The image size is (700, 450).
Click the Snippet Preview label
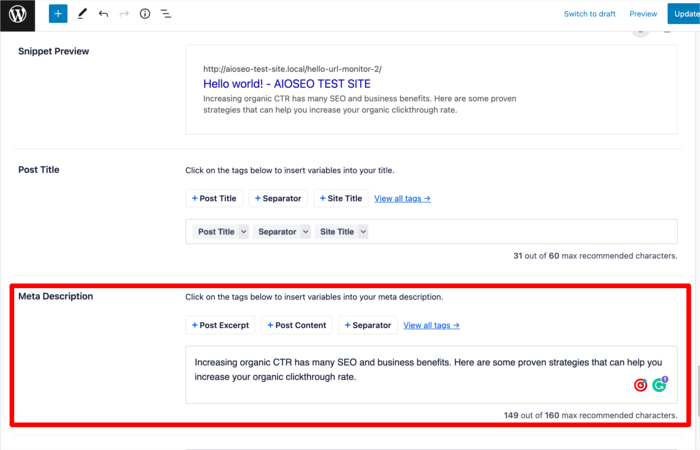coord(54,51)
